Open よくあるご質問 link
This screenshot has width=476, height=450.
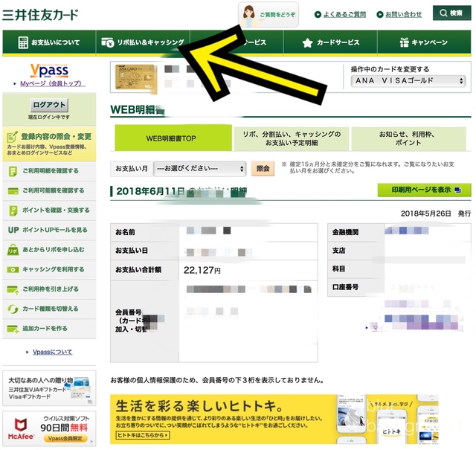click(344, 14)
